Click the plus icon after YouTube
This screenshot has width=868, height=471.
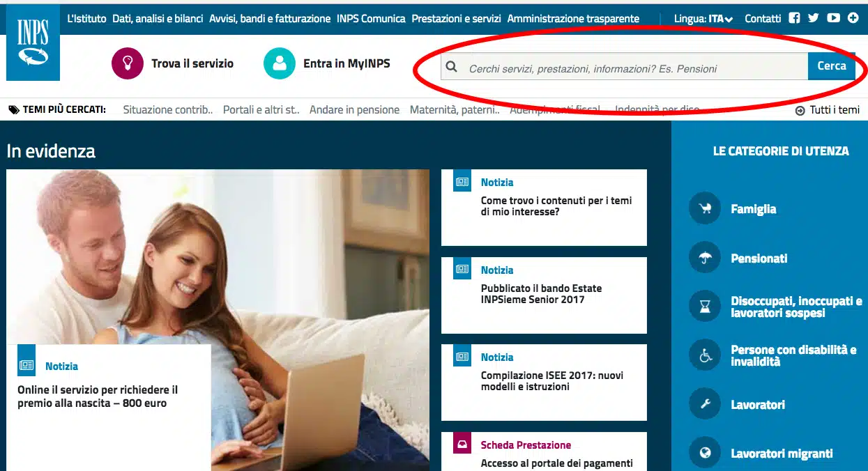coord(853,18)
